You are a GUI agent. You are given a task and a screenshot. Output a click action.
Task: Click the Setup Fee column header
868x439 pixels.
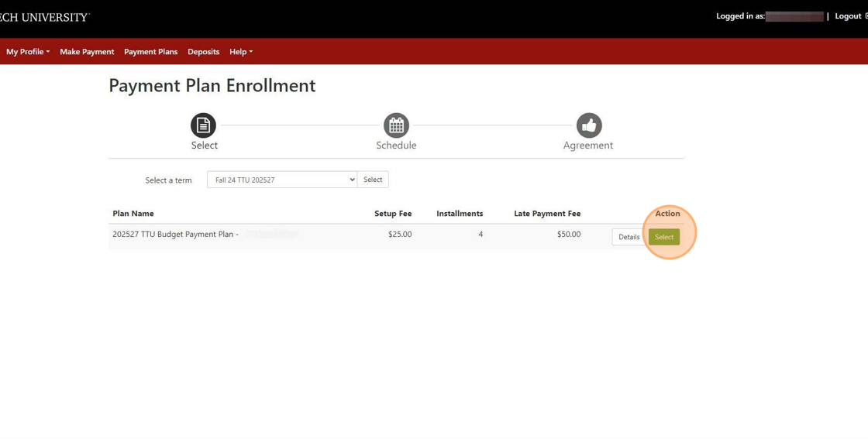tap(393, 214)
